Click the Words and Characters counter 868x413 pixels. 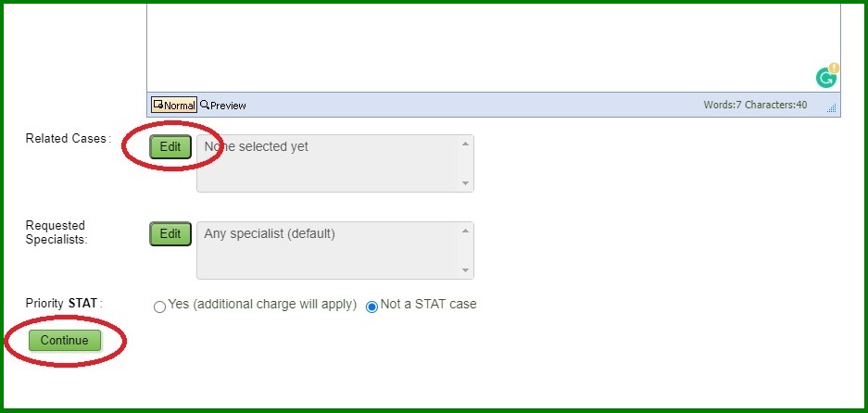point(755,105)
